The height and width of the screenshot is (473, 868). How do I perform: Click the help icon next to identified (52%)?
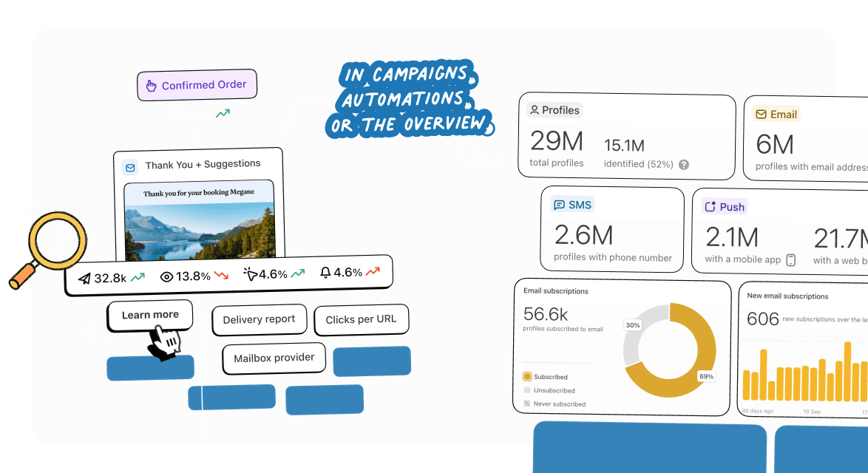click(684, 164)
